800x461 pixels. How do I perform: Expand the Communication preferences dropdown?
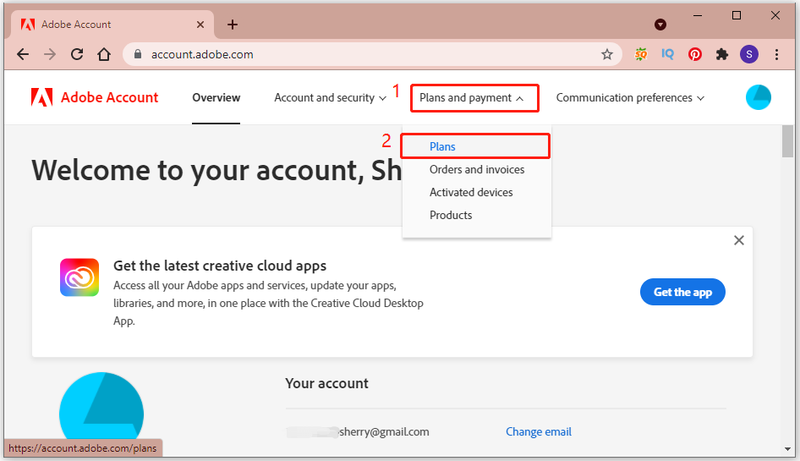pyautogui.click(x=630, y=98)
